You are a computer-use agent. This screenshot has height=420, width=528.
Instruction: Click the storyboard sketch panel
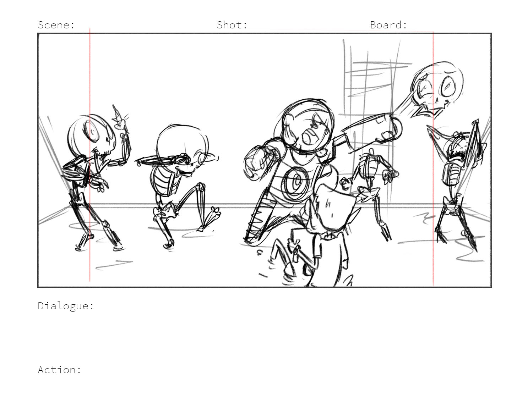(265, 160)
